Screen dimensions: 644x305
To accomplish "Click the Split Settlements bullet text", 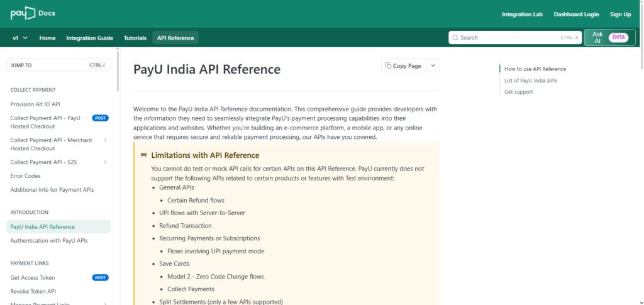I will [x=221, y=302].
